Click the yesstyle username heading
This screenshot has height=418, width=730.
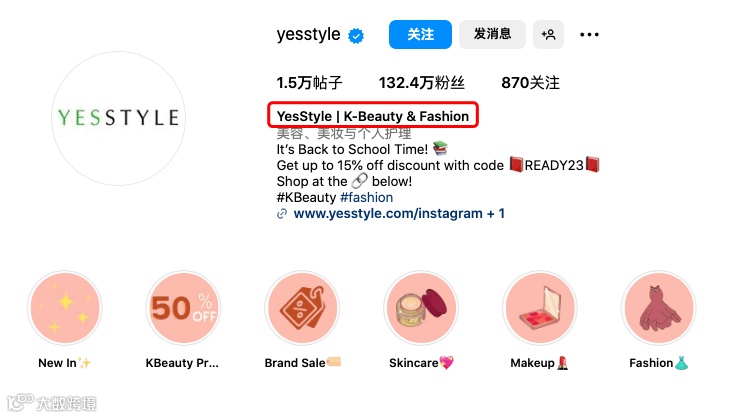point(308,34)
